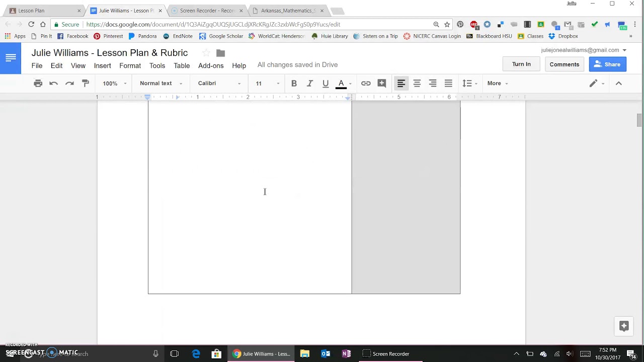Bookmark this page with the star
644x362 pixels.
[x=447, y=24]
